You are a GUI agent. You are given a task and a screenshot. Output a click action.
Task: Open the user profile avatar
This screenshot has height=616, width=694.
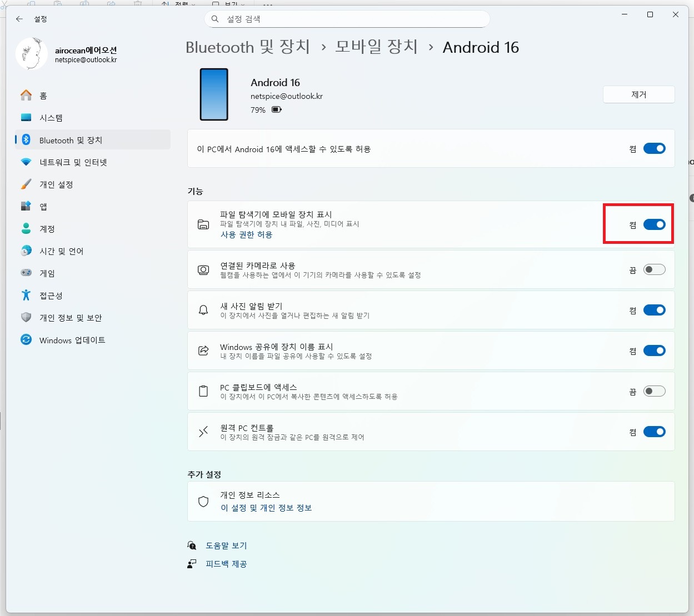tap(31, 54)
